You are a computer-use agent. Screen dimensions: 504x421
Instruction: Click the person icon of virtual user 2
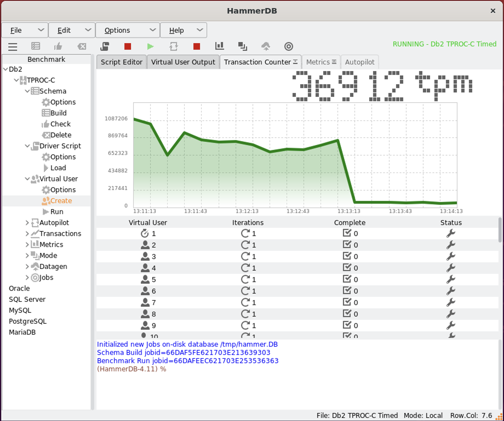coord(145,245)
